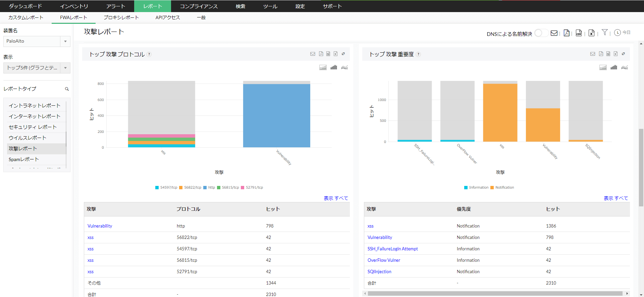This screenshot has width=644, height=297.
Task: Switch トップ攻撃重要度 chart to line graph
Action: click(625, 67)
